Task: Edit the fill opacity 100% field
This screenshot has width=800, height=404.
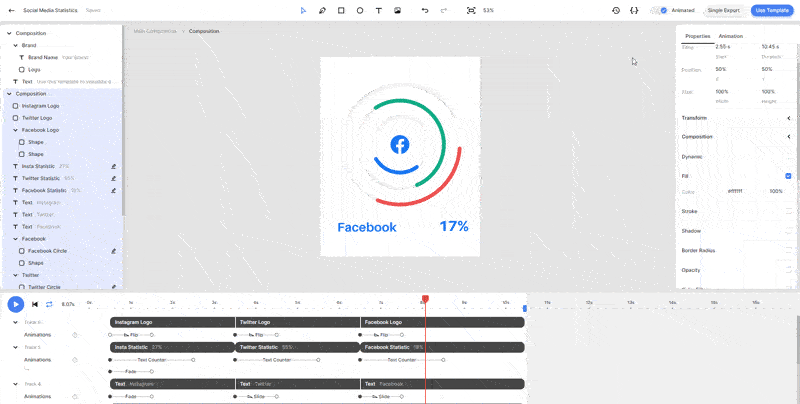Action: point(776,191)
